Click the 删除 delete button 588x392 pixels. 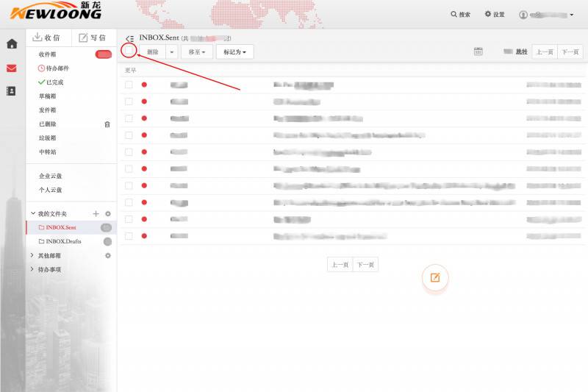click(152, 52)
